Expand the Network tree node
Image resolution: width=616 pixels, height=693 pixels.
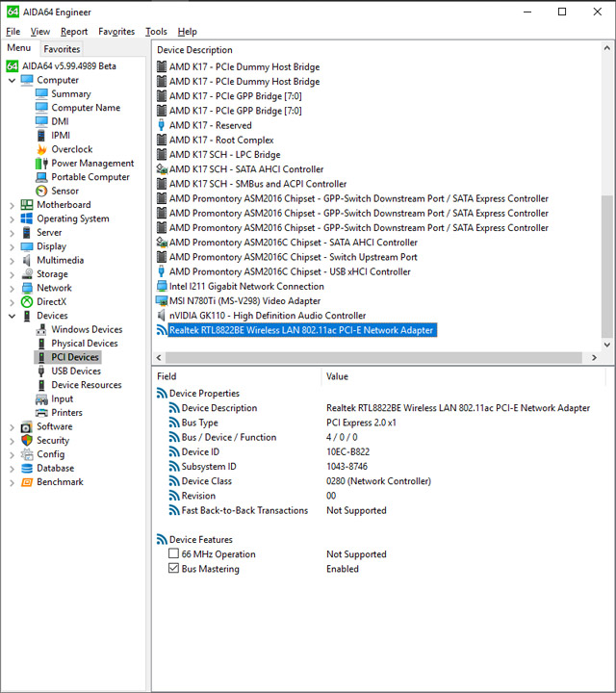coord(12,288)
